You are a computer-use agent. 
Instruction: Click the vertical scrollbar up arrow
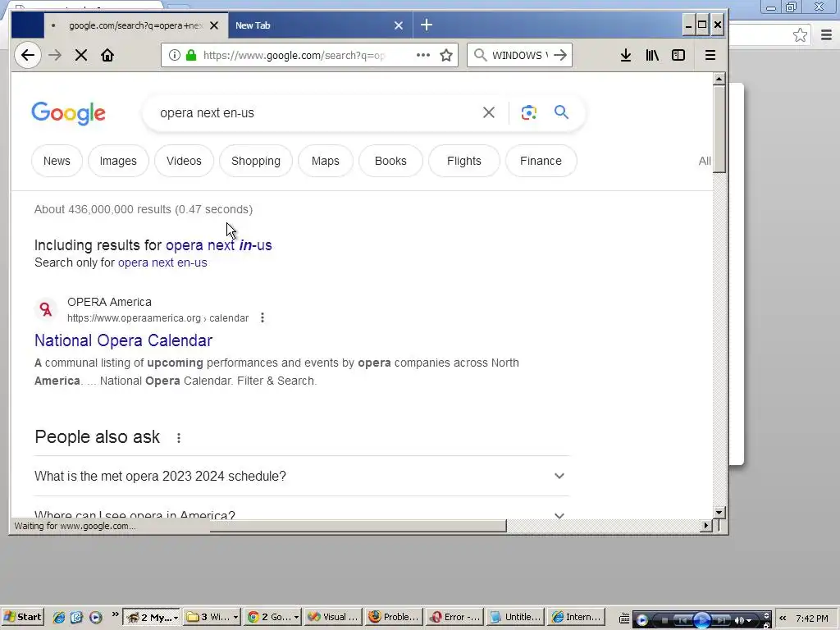point(719,79)
